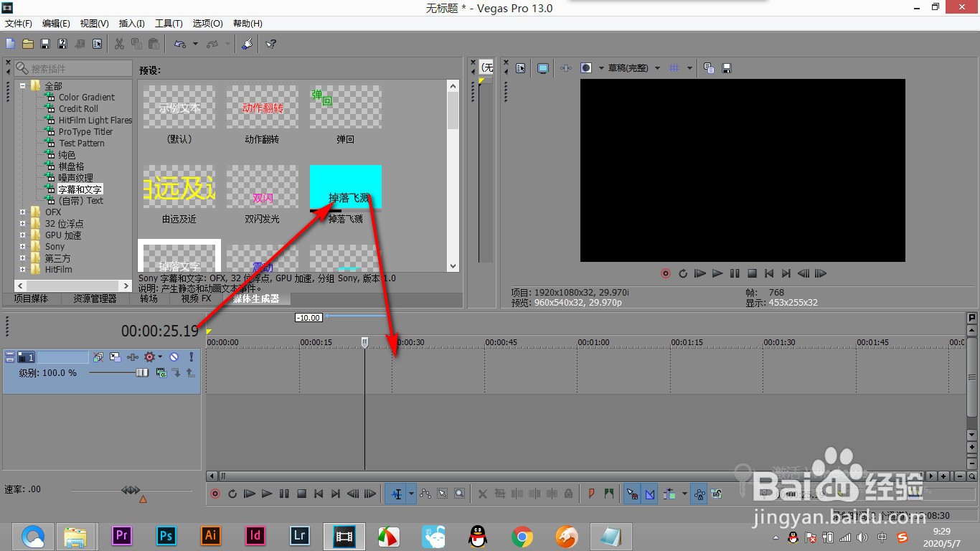Click the 速率 playback rate slider
The image size is (980, 551).
pos(131,491)
